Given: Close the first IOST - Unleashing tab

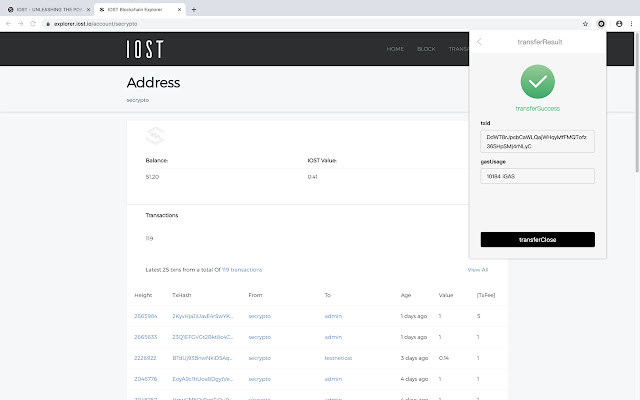Looking at the screenshot, I should [88, 9].
